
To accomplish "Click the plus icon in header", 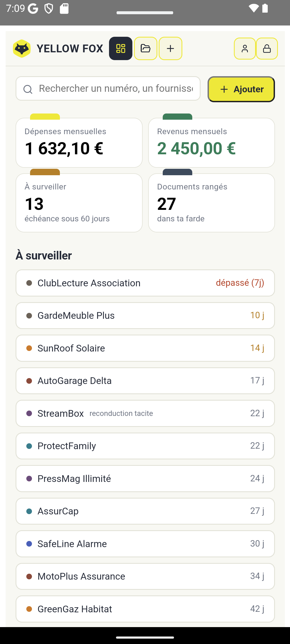I will [x=171, y=49].
